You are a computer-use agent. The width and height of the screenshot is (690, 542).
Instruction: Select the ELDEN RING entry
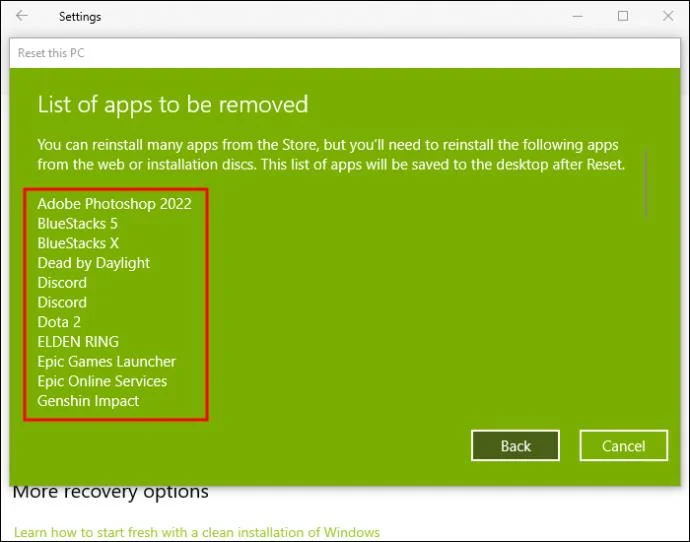coord(78,342)
